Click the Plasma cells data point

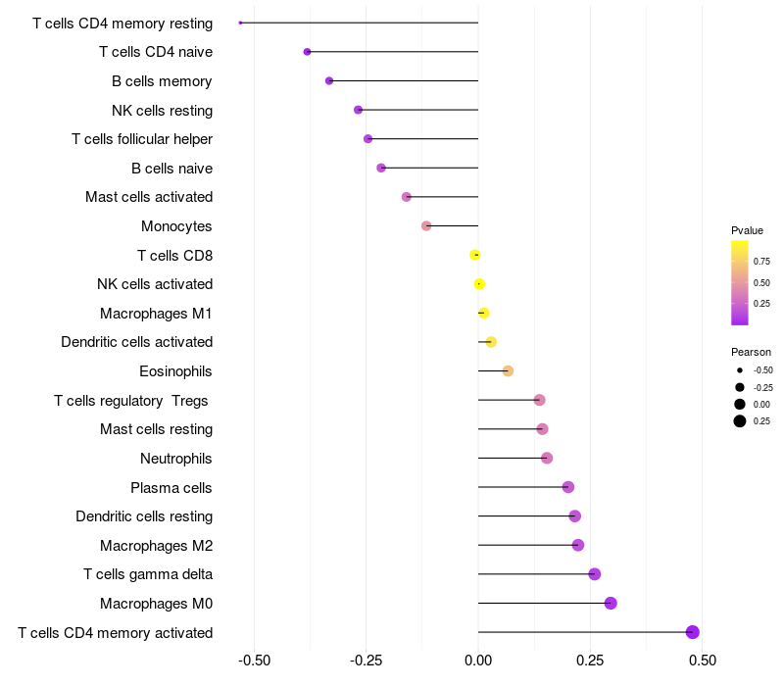(x=567, y=487)
